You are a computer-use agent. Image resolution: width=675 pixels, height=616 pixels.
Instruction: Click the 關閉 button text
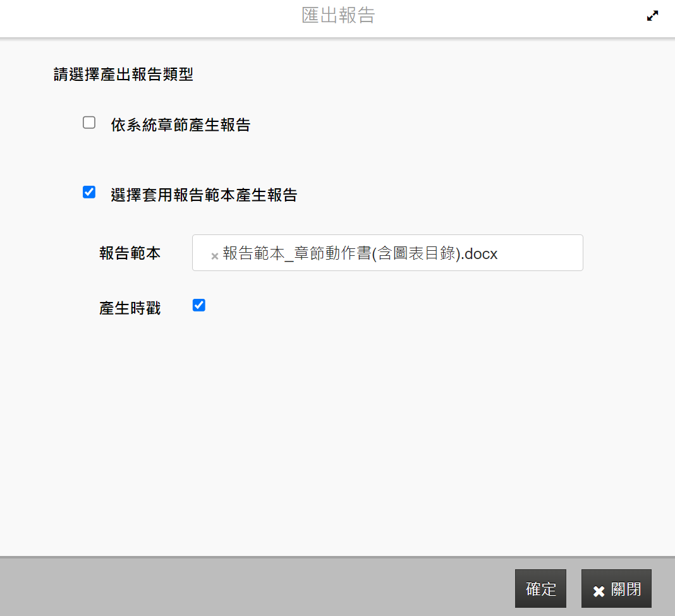(626, 589)
